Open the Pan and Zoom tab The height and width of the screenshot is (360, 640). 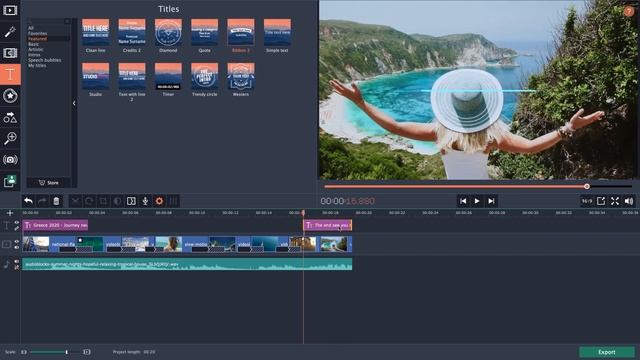10,138
